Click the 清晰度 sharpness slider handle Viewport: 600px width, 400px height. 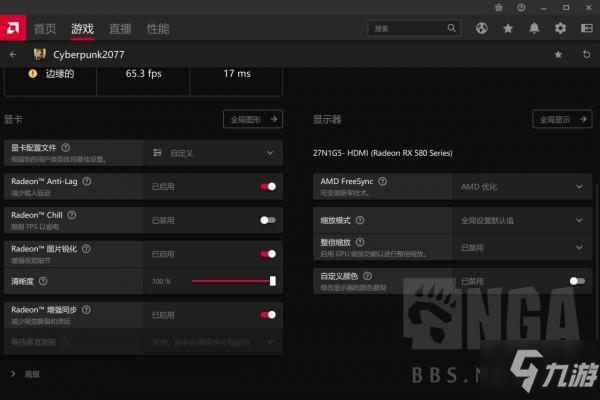click(x=273, y=281)
